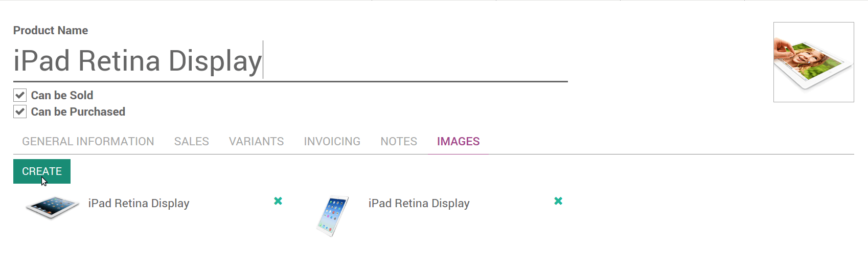Viewport: 868px width, 265px height.
Task: Uncheck the Can be Purchased checkbox
Action: click(20, 112)
